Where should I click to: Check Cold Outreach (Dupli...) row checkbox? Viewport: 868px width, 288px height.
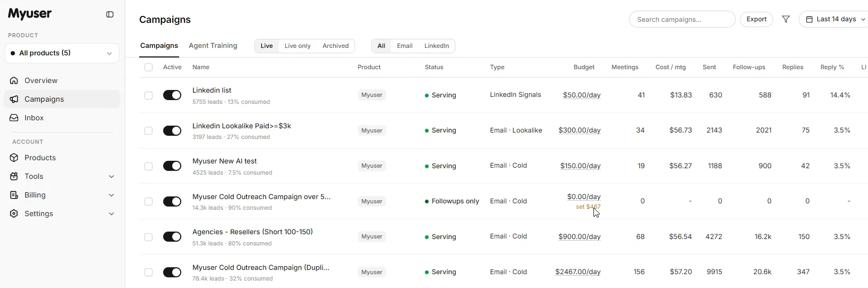point(148,272)
